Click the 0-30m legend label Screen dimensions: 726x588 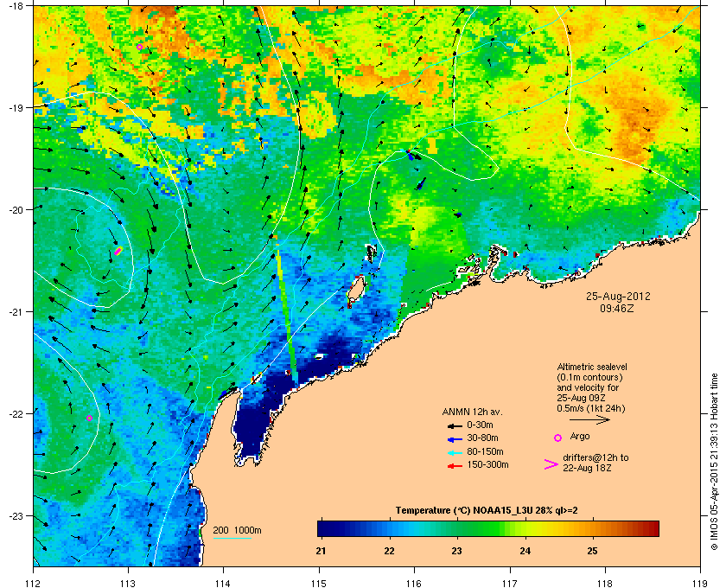pos(480,425)
